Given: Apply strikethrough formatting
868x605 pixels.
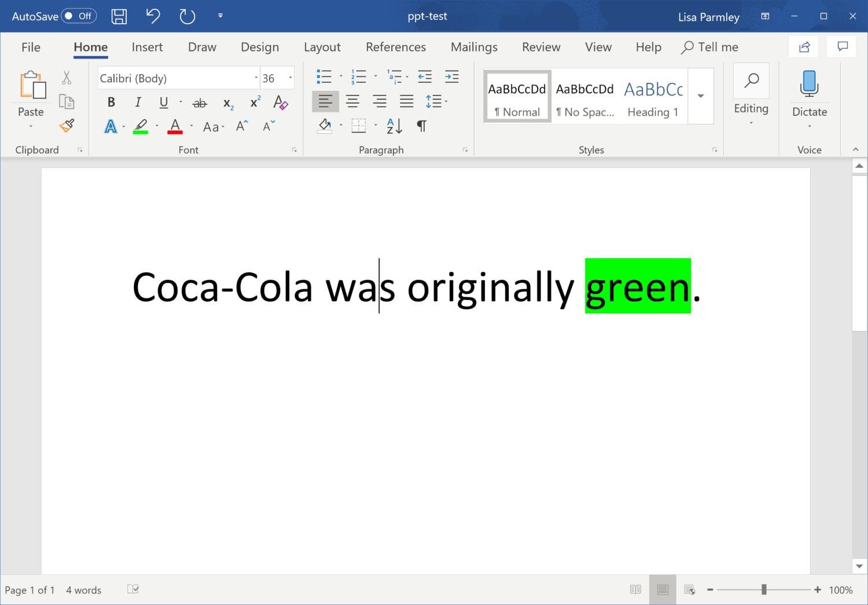Looking at the screenshot, I should [200, 103].
